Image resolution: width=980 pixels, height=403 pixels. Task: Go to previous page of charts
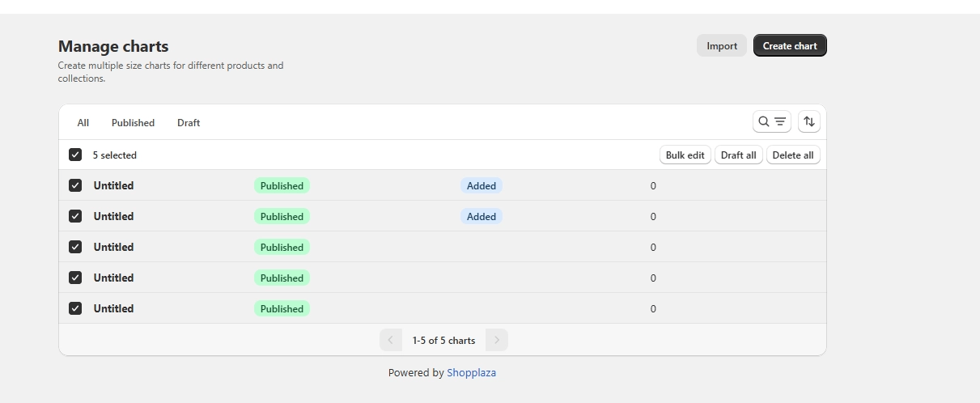(390, 340)
